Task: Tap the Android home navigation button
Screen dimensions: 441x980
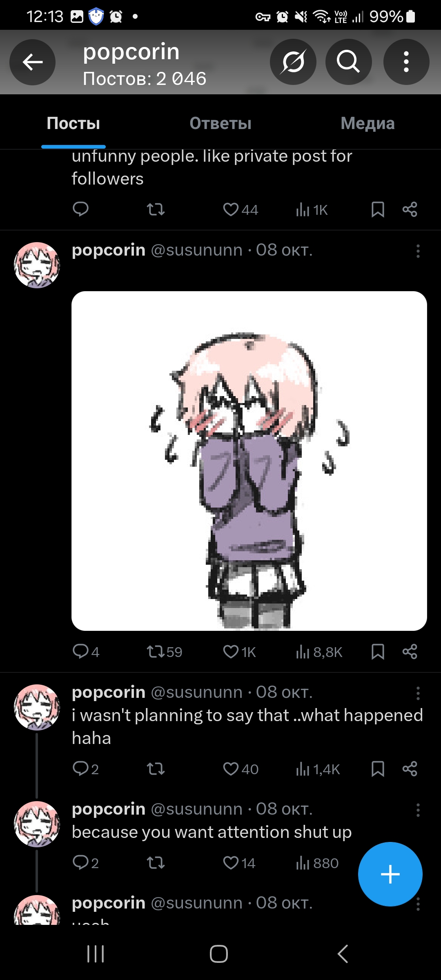Action: click(x=219, y=954)
